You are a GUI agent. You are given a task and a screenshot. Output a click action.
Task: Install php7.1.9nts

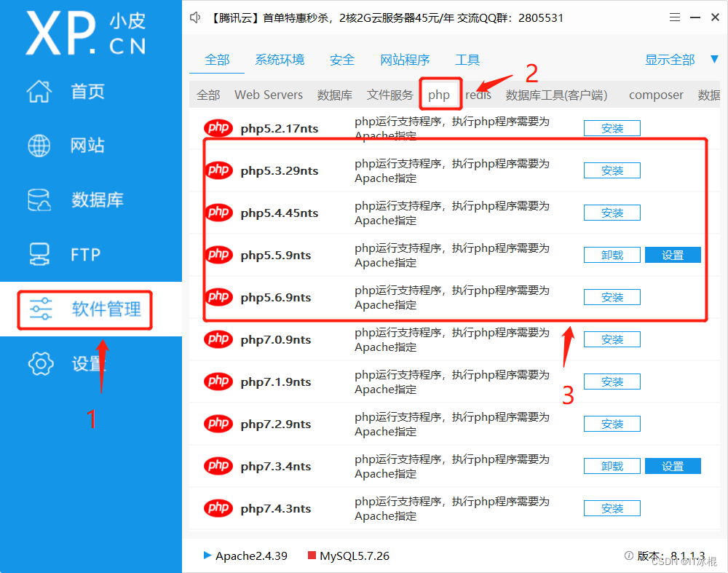612,382
